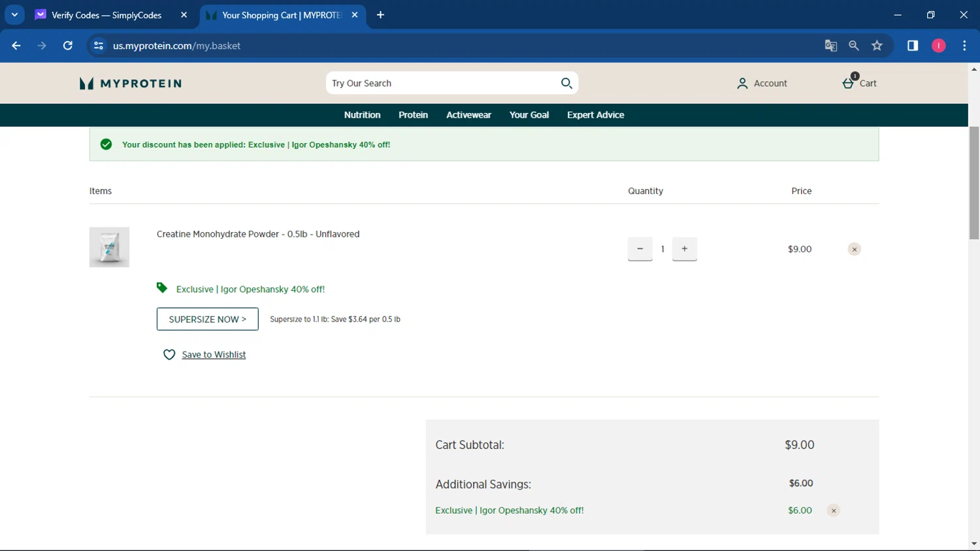Close the Your Shopping Cart tab

(x=355, y=15)
